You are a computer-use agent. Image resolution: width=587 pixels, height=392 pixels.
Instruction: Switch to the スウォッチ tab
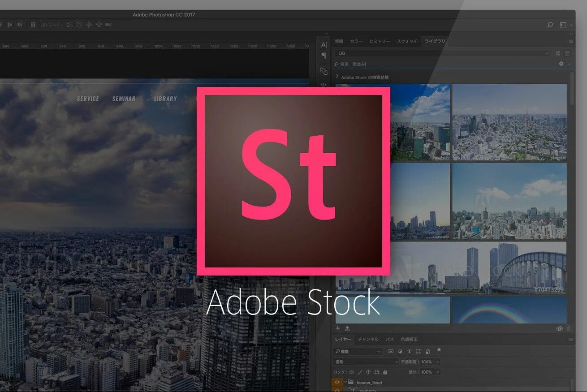407,41
